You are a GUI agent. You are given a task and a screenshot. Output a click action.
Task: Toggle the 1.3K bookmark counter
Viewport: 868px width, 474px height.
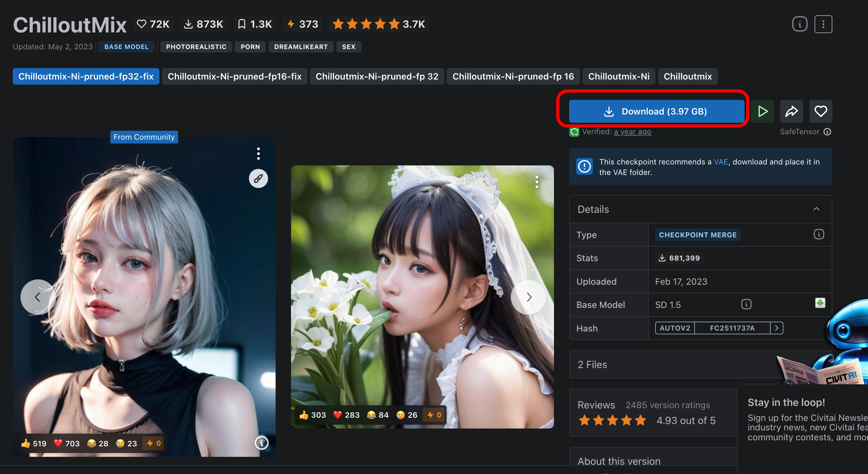tap(255, 24)
